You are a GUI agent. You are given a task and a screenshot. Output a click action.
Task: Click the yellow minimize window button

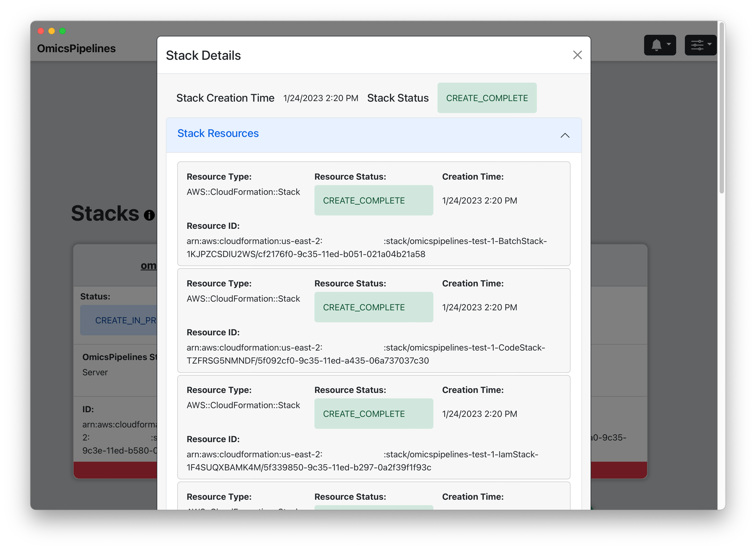tap(52, 31)
